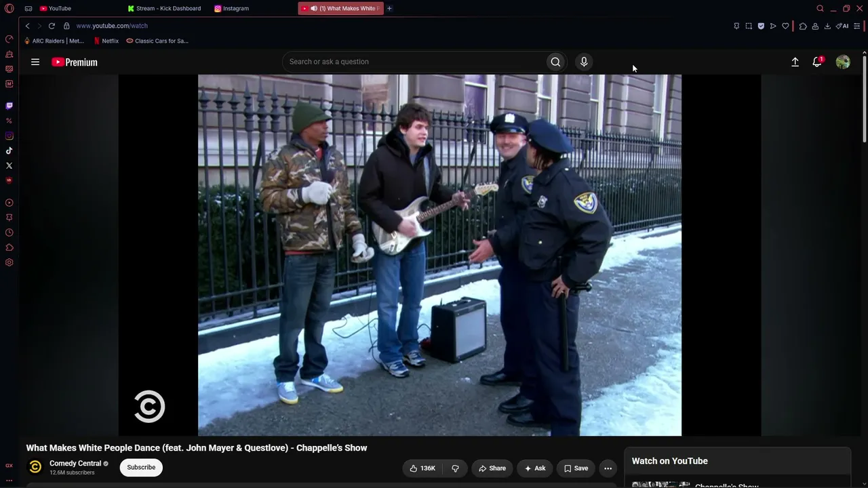Viewport: 868px width, 488px height.
Task: Click the Ask button
Action: pyautogui.click(x=535, y=468)
